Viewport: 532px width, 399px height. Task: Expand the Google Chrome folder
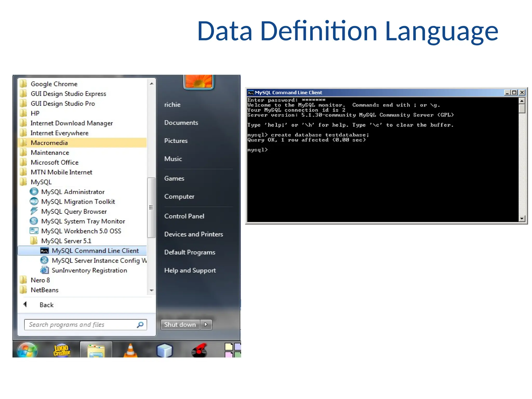[x=49, y=84]
